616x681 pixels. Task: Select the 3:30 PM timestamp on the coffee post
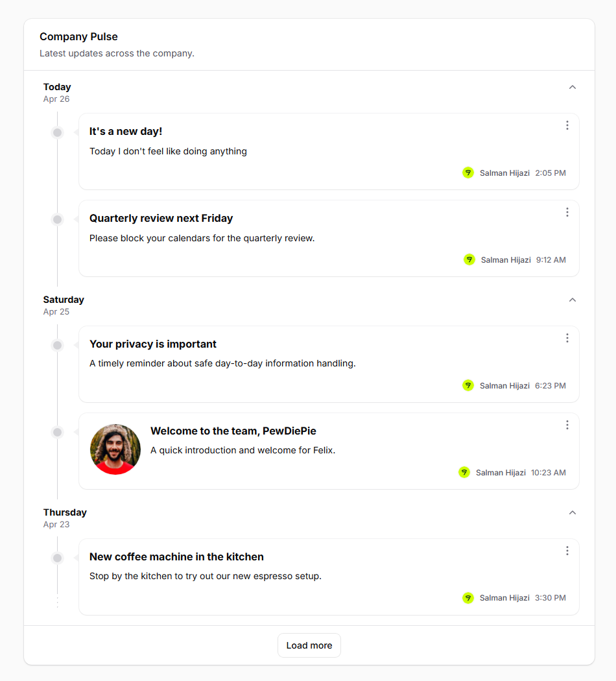[550, 597]
